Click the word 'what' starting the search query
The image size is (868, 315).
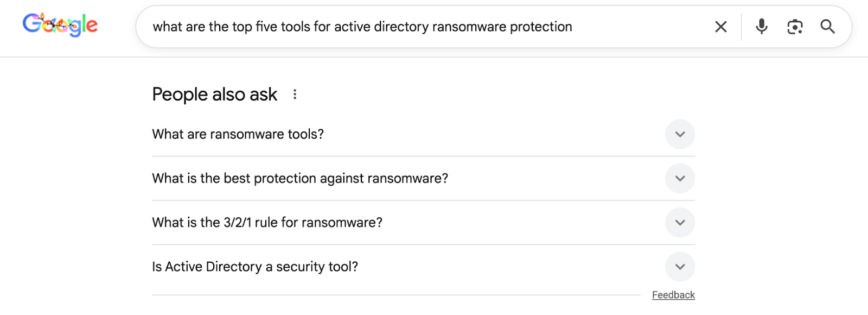(168, 27)
